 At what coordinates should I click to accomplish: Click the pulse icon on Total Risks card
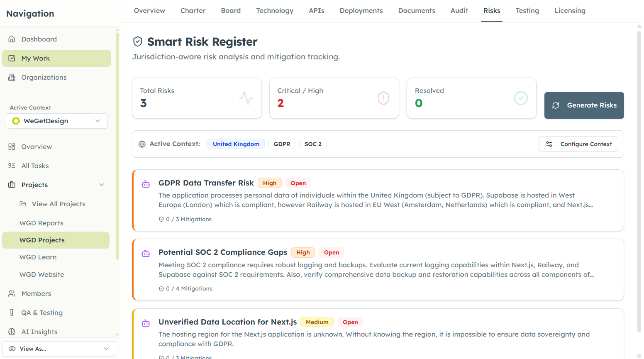(246, 98)
